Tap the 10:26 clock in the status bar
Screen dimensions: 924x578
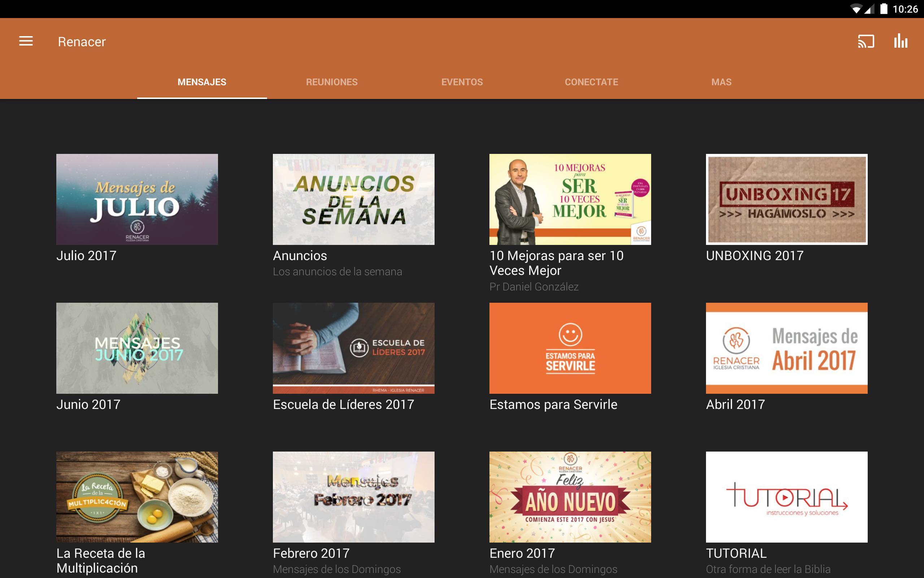pyautogui.click(x=905, y=9)
